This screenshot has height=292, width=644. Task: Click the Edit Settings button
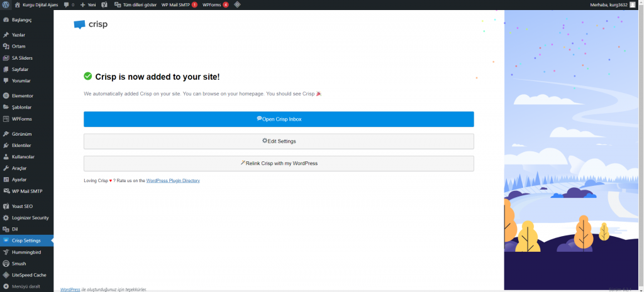[279, 141]
